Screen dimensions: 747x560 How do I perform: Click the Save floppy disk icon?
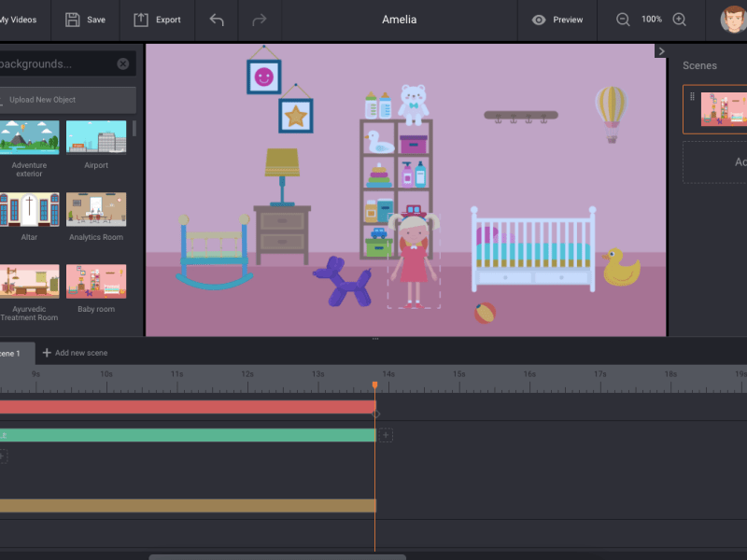(72, 20)
